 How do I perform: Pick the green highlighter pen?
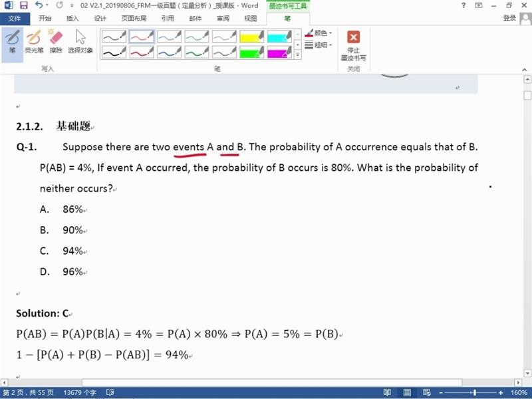[x=252, y=53]
